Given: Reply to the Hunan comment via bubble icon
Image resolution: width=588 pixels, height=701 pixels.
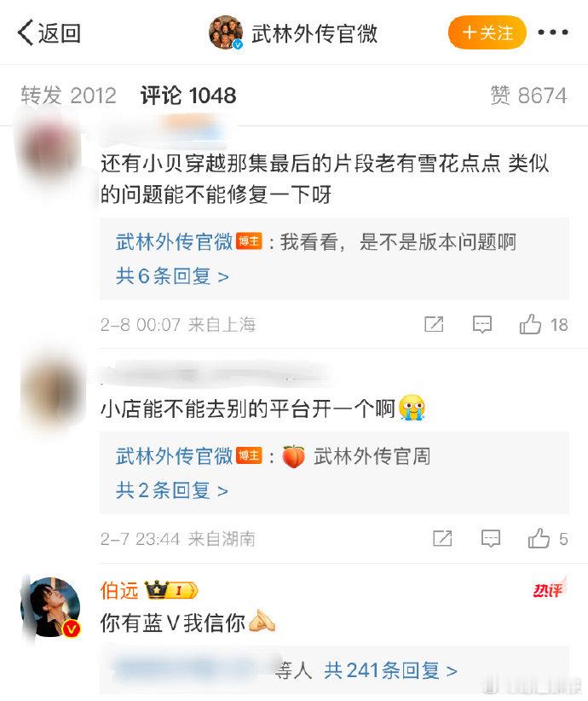Looking at the screenshot, I should [491, 539].
